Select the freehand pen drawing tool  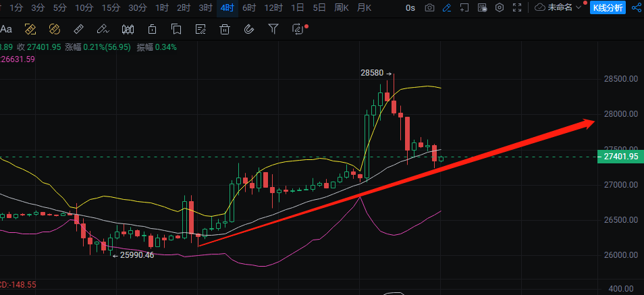[103, 29]
